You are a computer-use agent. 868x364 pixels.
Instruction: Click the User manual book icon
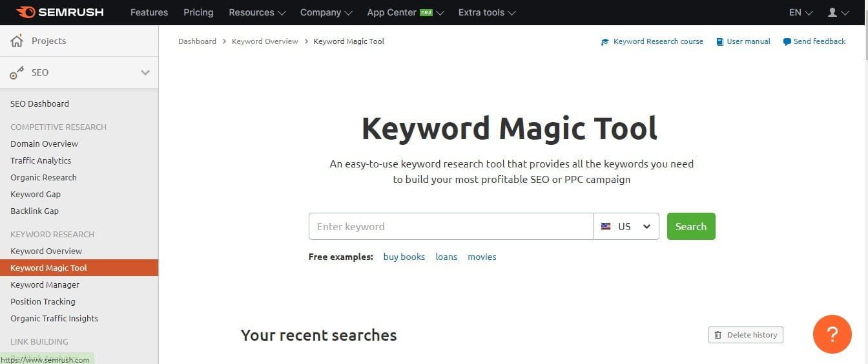719,42
